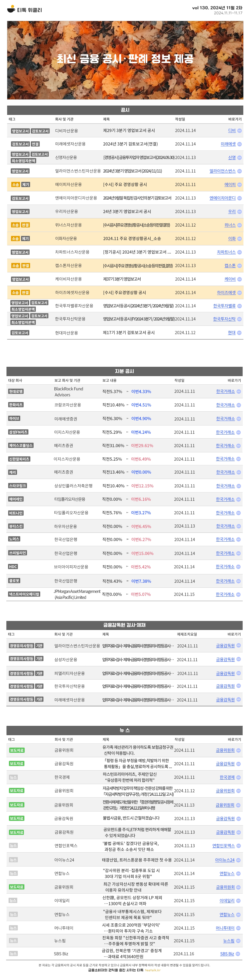Open 한국거래소 link in 한화리츠 row
Screen dimensions: 249x980
pyautogui.click(x=226, y=405)
